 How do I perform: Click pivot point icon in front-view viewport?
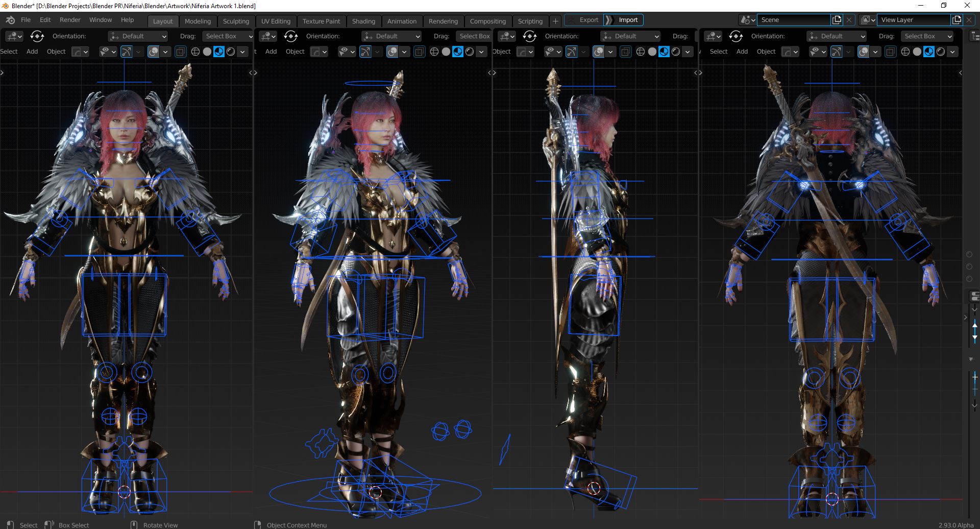[37, 36]
